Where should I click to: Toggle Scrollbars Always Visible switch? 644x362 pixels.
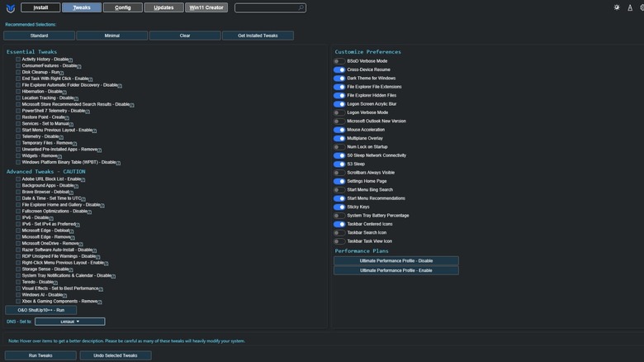pos(339,173)
